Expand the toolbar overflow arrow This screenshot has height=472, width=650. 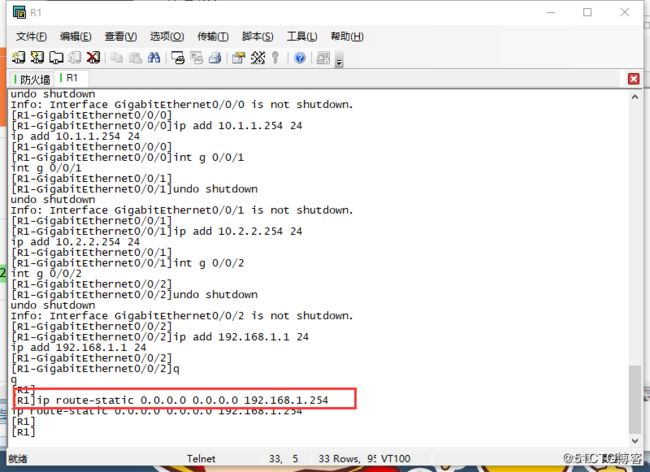(339, 62)
